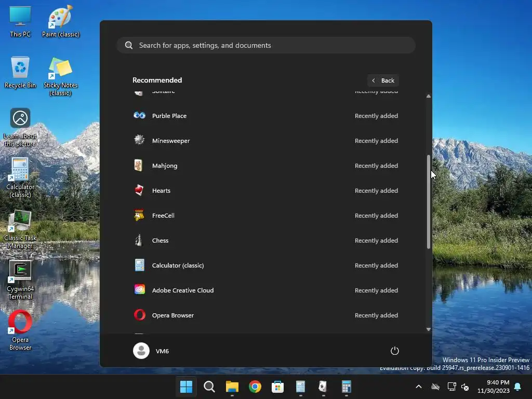The height and width of the screenshot is (399, 532).
Task: Open taskbar Search icon
Action: (209, 387)
